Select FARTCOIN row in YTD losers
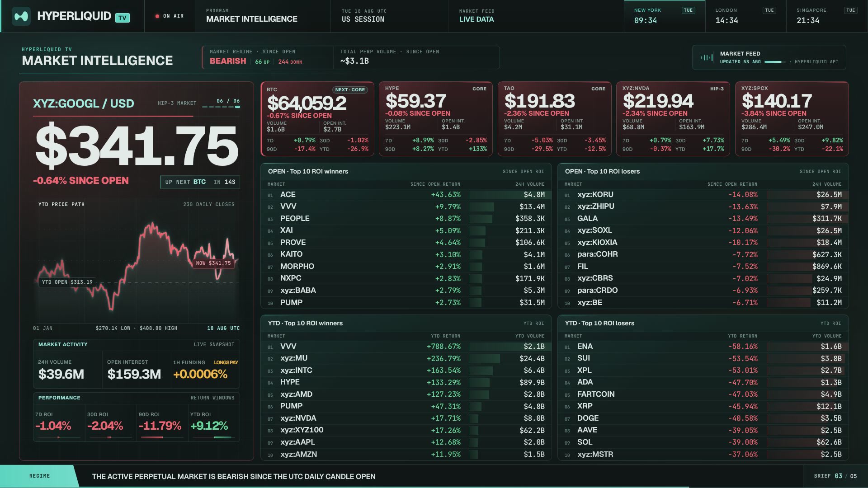868x488 pixels. tap(703, 394)
